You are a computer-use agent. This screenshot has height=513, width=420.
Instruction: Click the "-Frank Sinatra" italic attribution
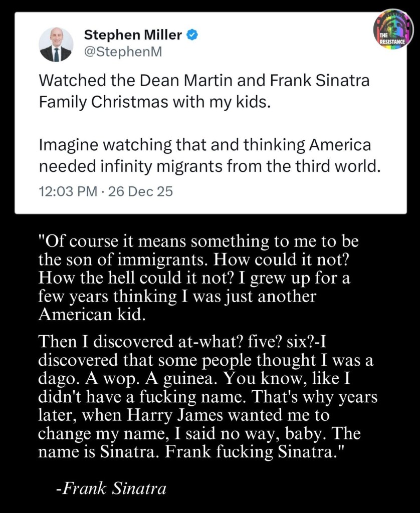[111, 488]
